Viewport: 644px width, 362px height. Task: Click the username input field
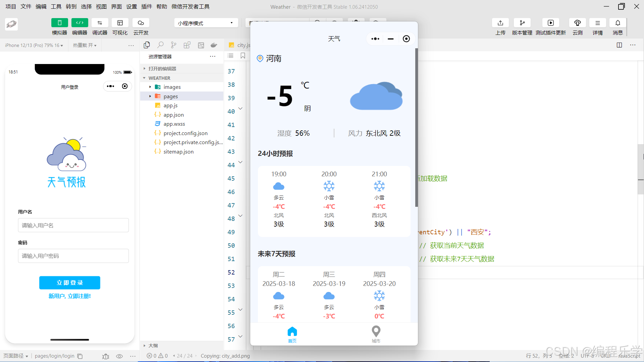(x=73, y=225)
